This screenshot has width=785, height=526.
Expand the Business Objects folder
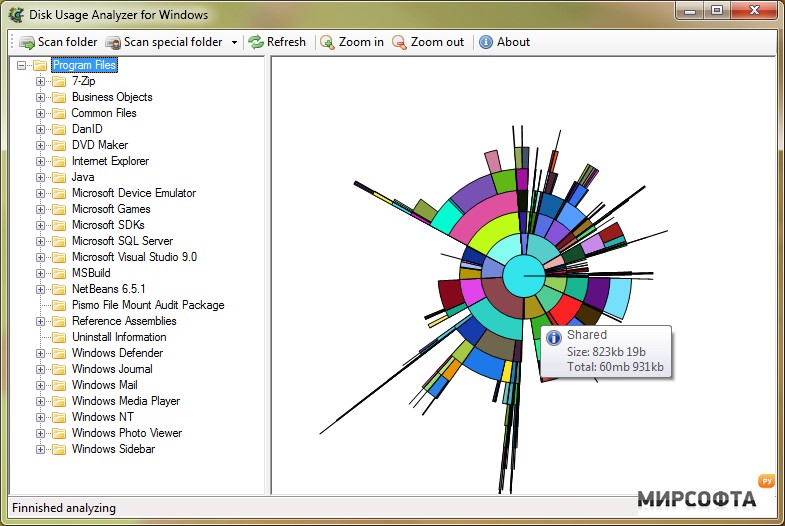tap(41, 97)
